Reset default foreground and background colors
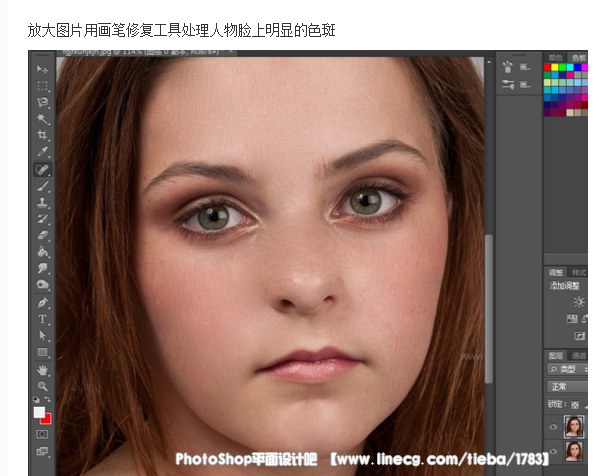The height and width of the screenshot is (476, 599). point(36,400)
